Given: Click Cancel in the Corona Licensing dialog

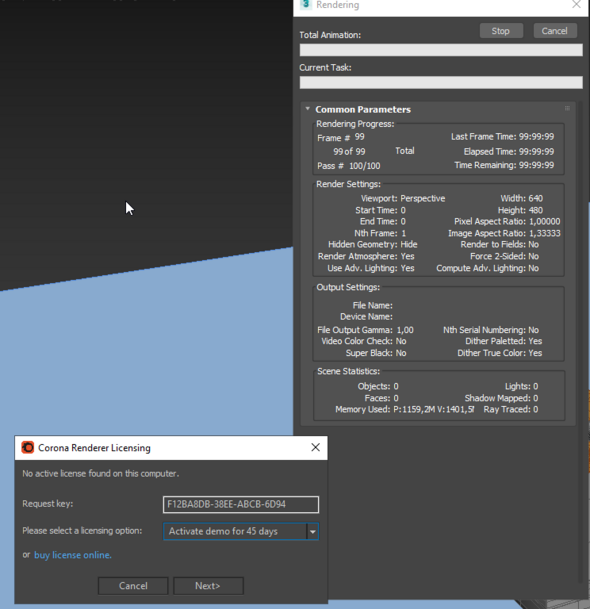Looking at the screenshot, I should point(133,586).
